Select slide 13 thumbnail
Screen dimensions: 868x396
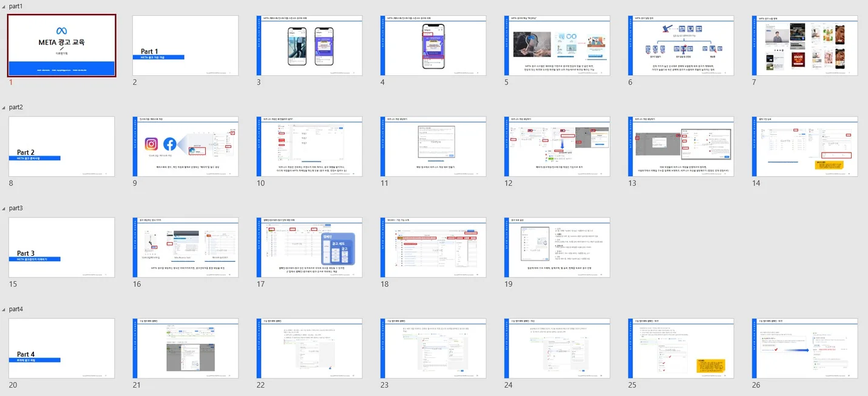(x=680, y=146)
